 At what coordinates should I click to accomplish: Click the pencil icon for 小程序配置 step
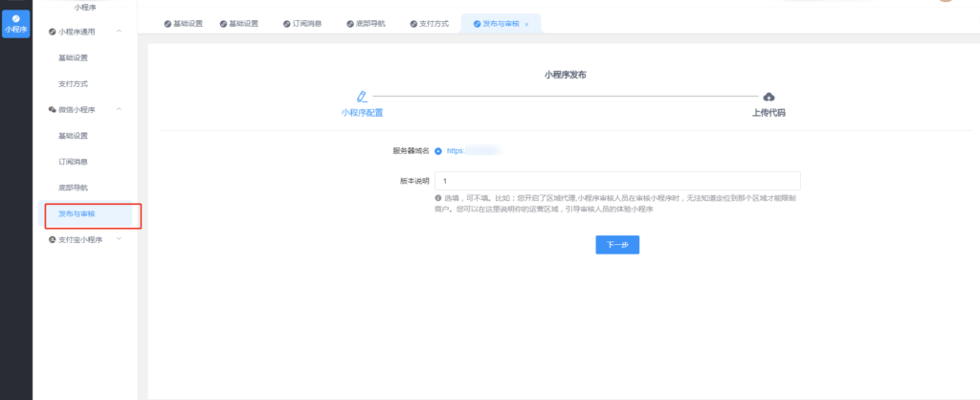pyautogui.click(x=361, y=97)
